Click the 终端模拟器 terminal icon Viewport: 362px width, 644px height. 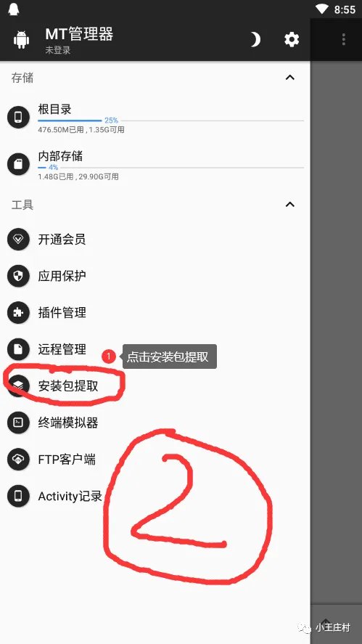18,423
